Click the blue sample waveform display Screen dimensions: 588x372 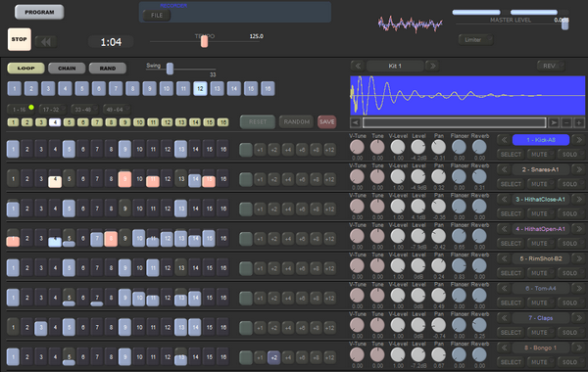pos(467,96)
